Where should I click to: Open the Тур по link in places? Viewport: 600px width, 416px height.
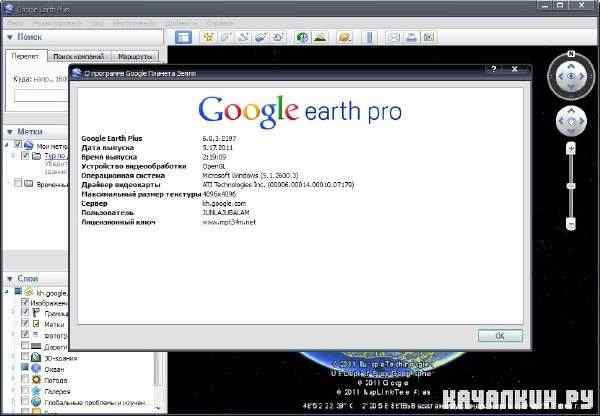click(55, 156)
